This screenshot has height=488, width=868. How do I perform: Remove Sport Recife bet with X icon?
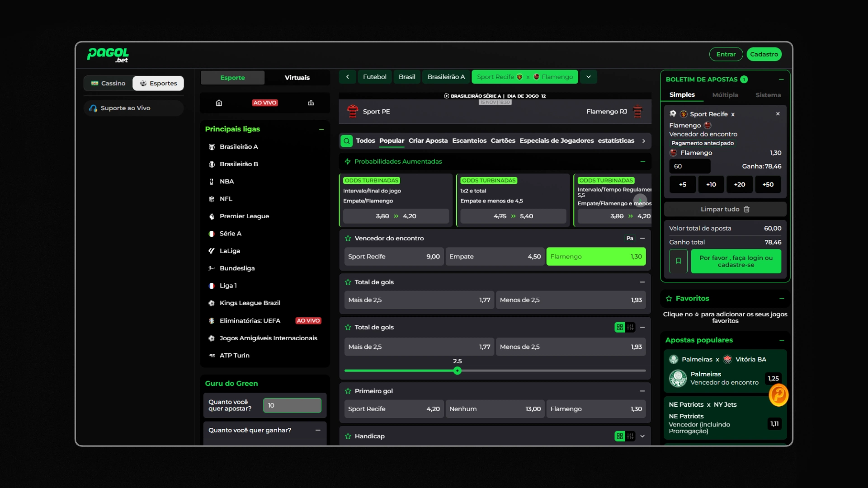pos(778,114)
